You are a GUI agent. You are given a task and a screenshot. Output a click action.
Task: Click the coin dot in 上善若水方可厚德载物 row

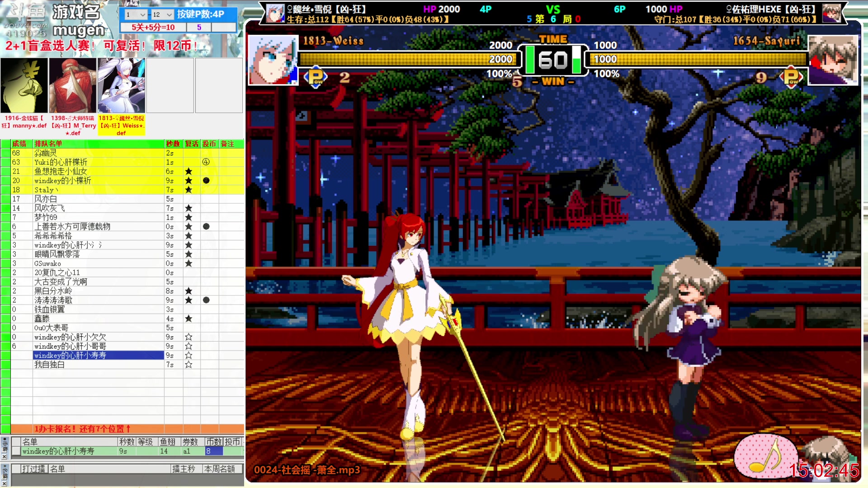(206, 226)
